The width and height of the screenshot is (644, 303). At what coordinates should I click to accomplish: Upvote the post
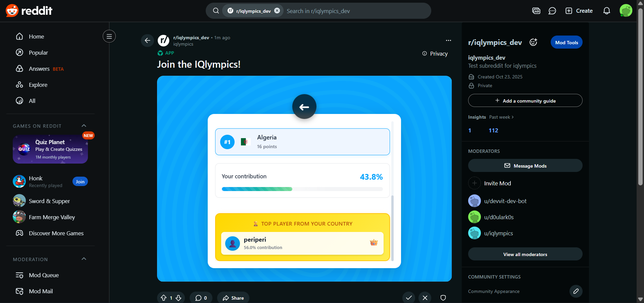[x=164, y=298]
